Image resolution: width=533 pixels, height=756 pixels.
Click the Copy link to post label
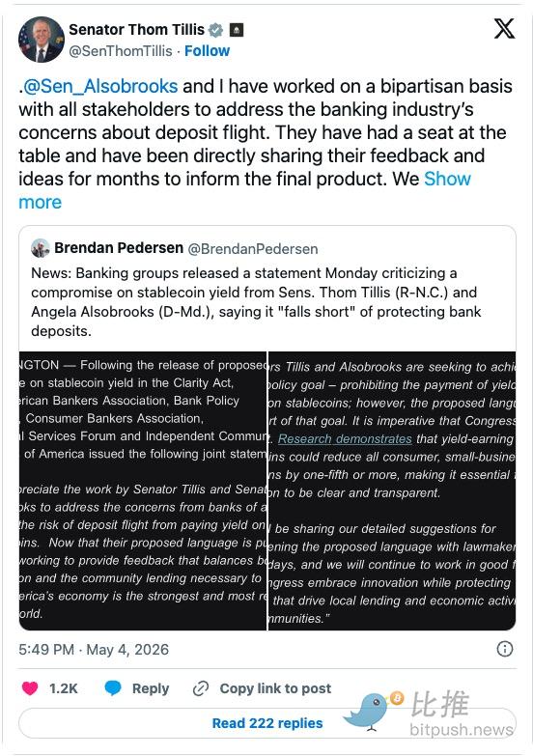275,688
